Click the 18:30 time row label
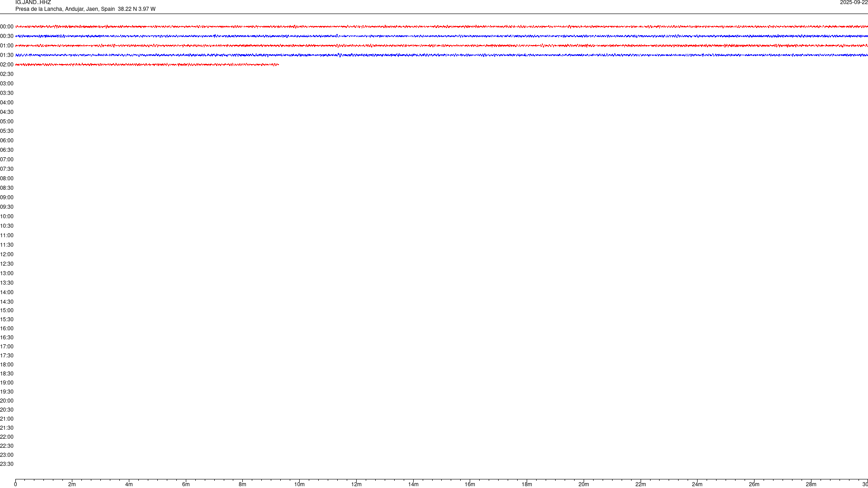The width and height of the screenshot is (868, 488). [7, 374]
